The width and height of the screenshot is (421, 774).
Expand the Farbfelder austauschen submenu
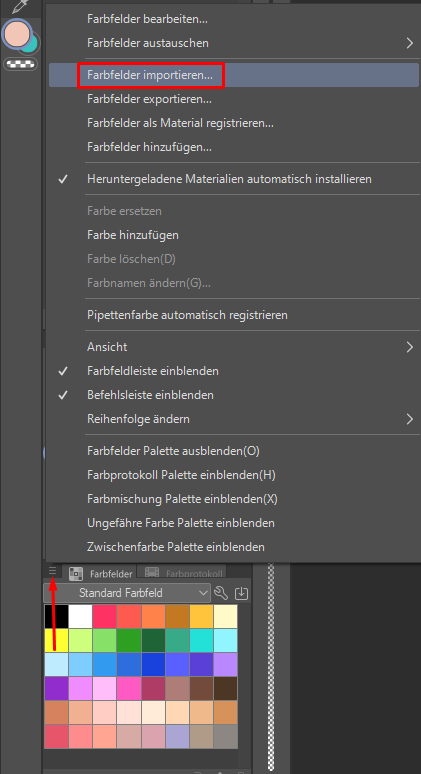coord(234,43)
